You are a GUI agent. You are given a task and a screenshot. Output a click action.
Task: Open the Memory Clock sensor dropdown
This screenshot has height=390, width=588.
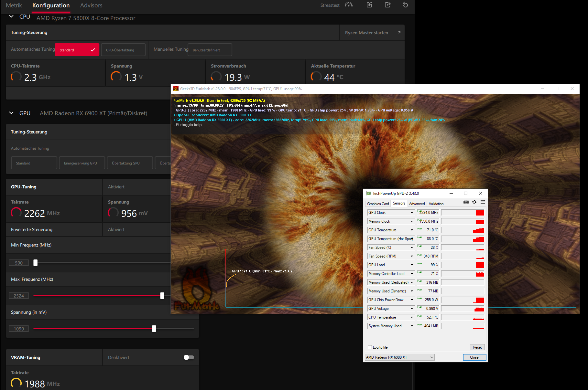click(412, 221)
